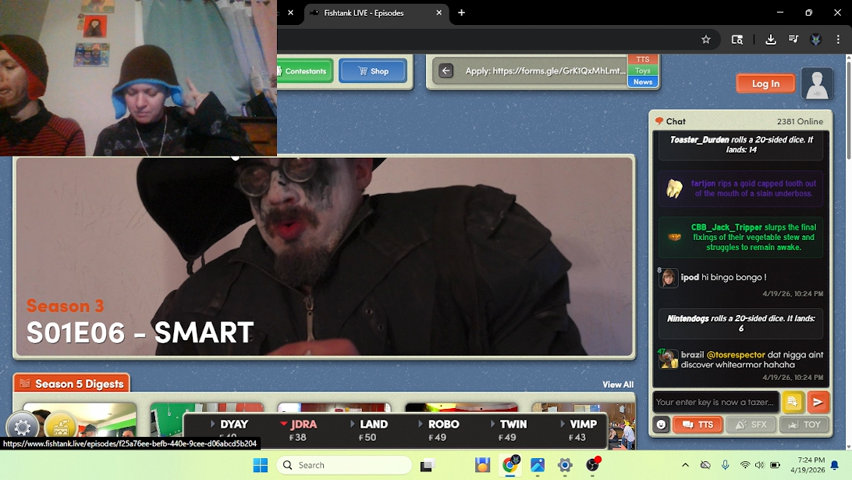Viewport: 852px width, 480px height.
Task: Click the microphone tray icon
Action: coord(725,465)
